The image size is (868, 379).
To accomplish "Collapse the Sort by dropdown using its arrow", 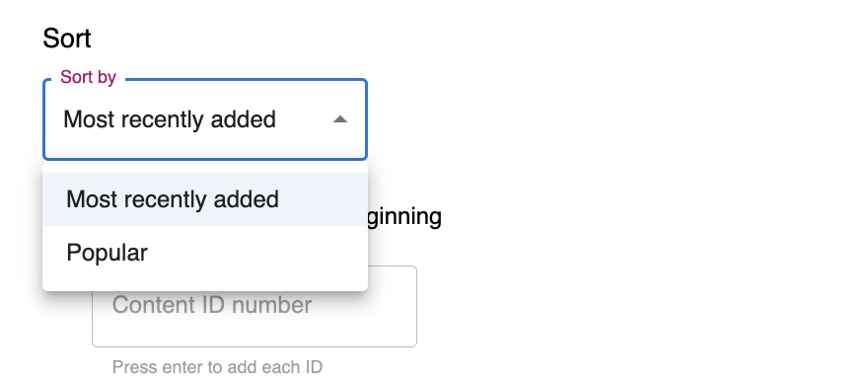I will [x=340, y=119].
